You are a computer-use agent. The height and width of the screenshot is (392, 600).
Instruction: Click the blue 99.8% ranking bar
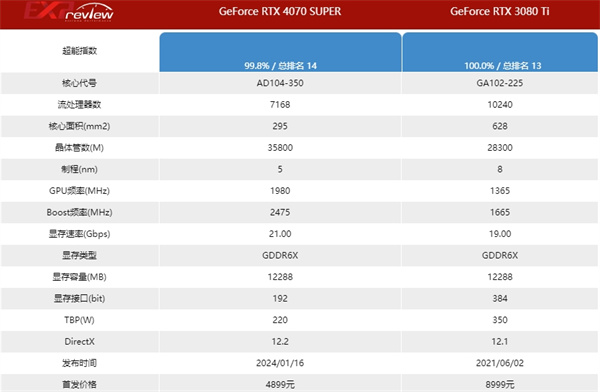pos(280,52)
